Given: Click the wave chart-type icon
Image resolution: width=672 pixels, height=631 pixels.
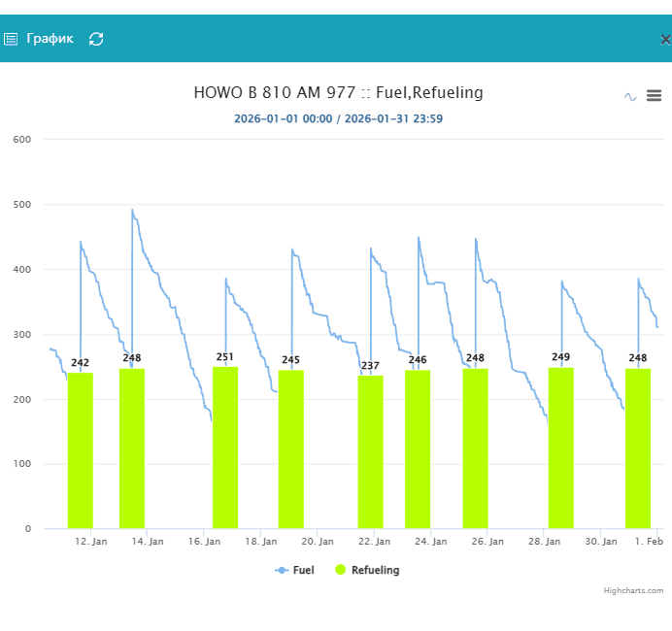Looking at the screenshot, I should (630, 96).
